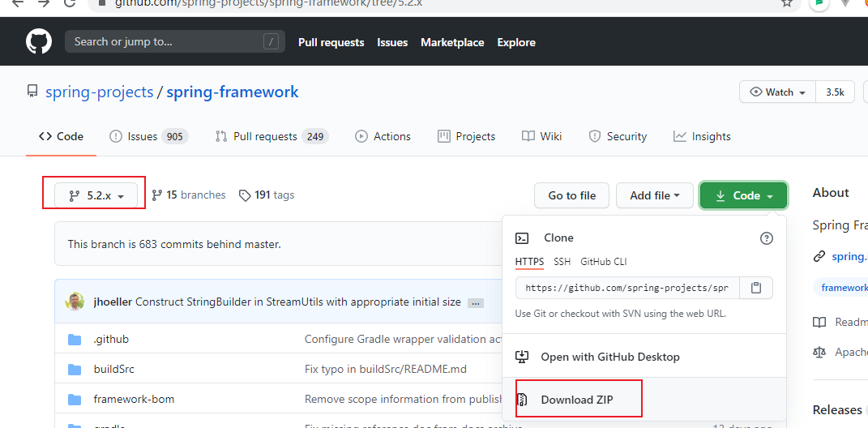Click the GitHub Desktop download icon

522,357
